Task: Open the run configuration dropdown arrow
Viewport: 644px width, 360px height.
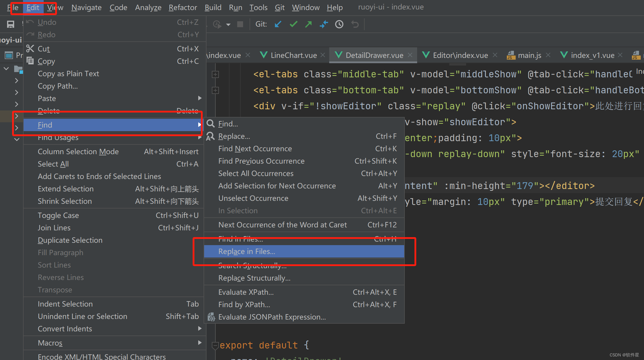Action: click(x=228, y=25)
